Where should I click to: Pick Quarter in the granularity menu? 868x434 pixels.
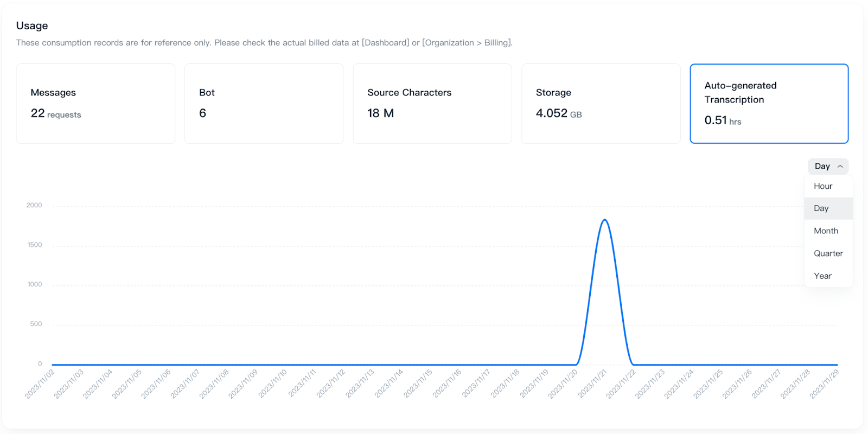tap(828, 253)
